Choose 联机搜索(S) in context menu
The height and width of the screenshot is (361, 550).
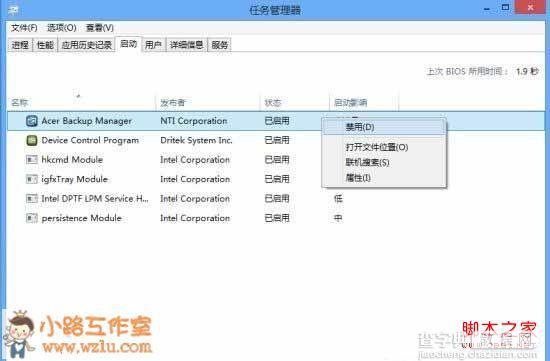(384, 162)
